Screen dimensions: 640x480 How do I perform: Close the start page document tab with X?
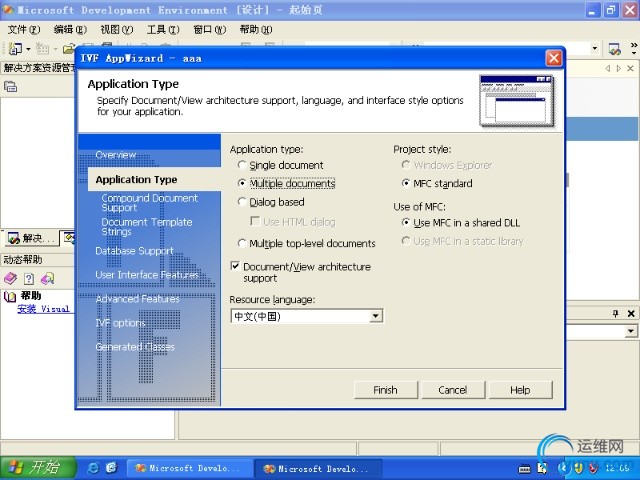631,69
